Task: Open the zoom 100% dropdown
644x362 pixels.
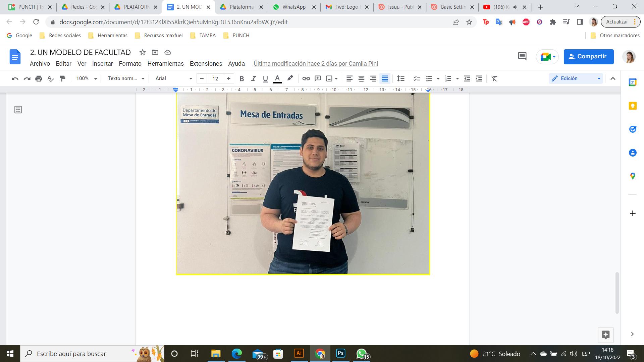Action: (x=86, y=78)
